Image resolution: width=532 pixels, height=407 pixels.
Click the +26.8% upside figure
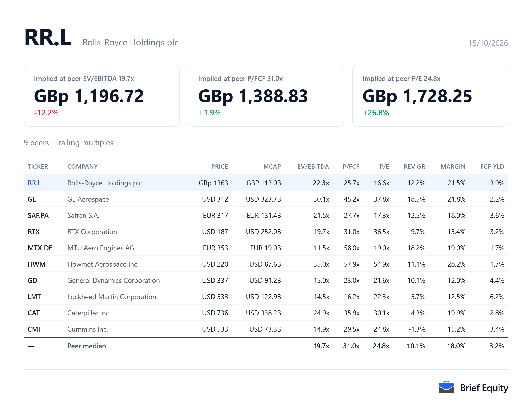376,113
